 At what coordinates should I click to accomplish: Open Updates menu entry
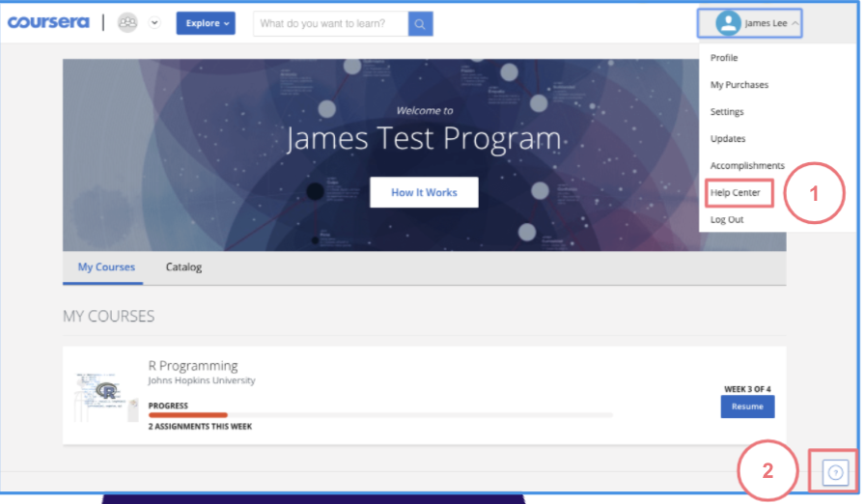tap(728, 139)
